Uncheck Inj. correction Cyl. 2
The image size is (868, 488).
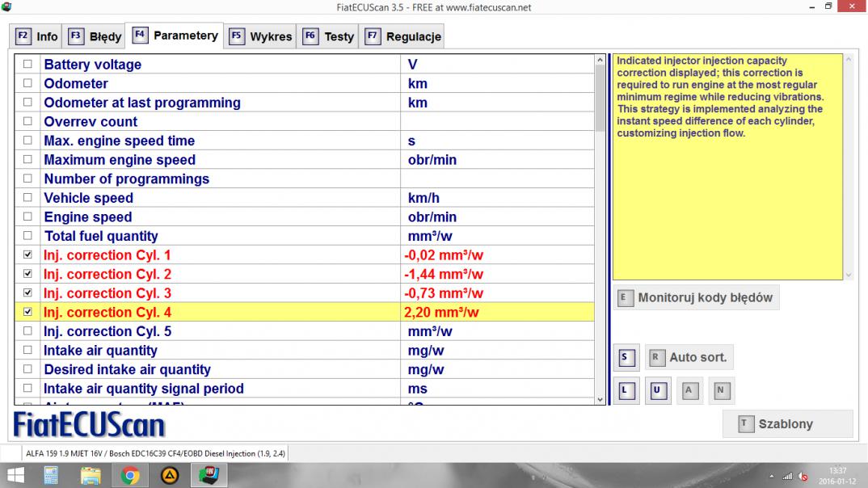coord(27,274)
